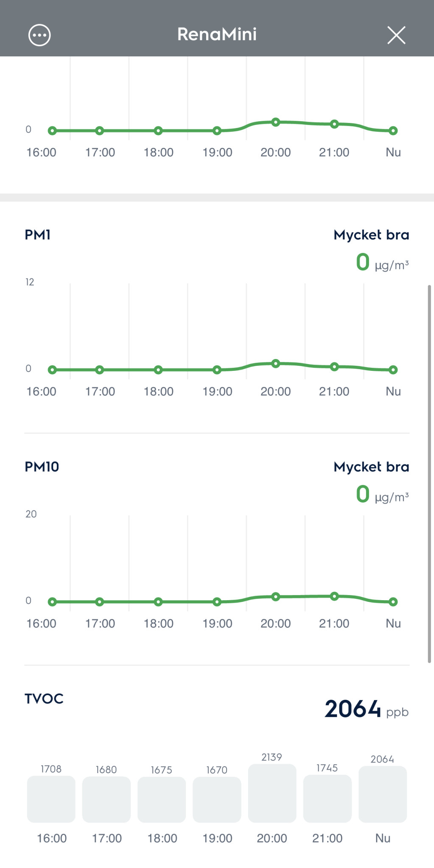434x868 pixels.
Task: Choose the 21:00 TVOC bar showing 1745
Action: tap(327, 798)
